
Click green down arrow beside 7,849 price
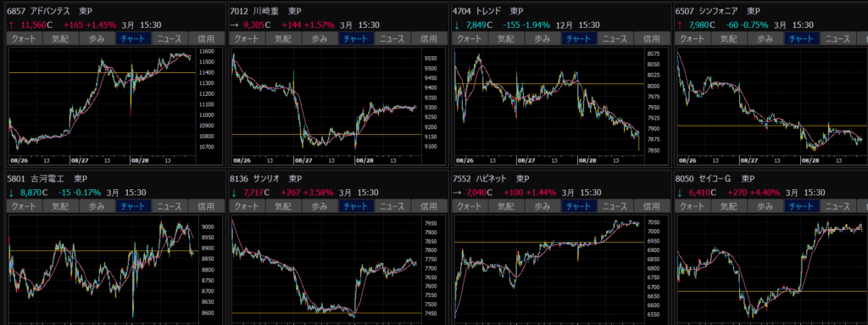[457, 25]
